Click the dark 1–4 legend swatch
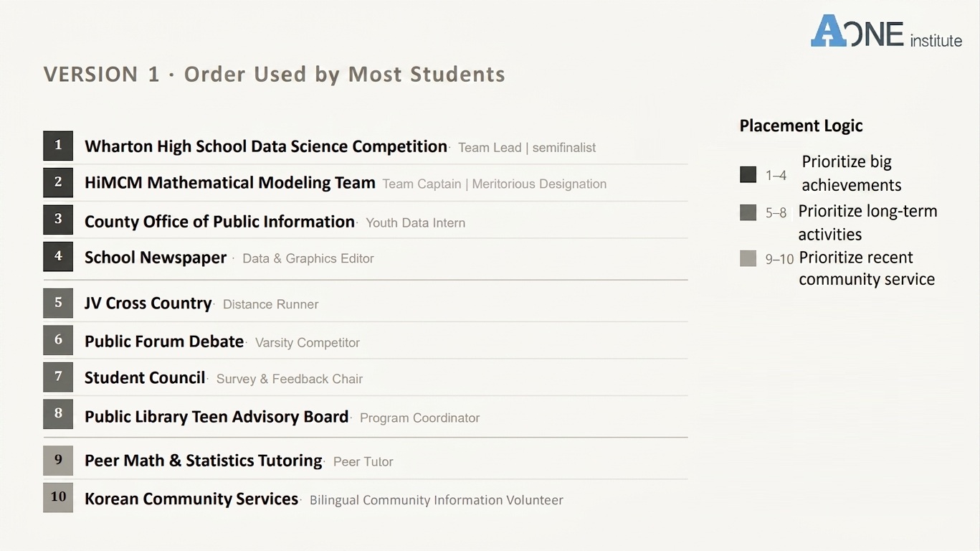980x551 pixels. [748, 174]
